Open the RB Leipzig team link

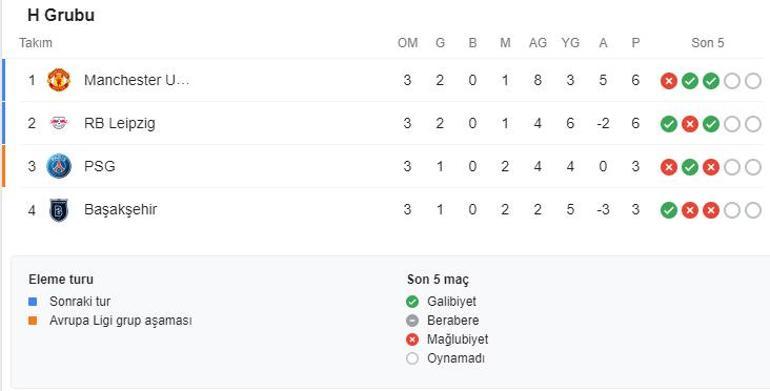click(119, 123)
